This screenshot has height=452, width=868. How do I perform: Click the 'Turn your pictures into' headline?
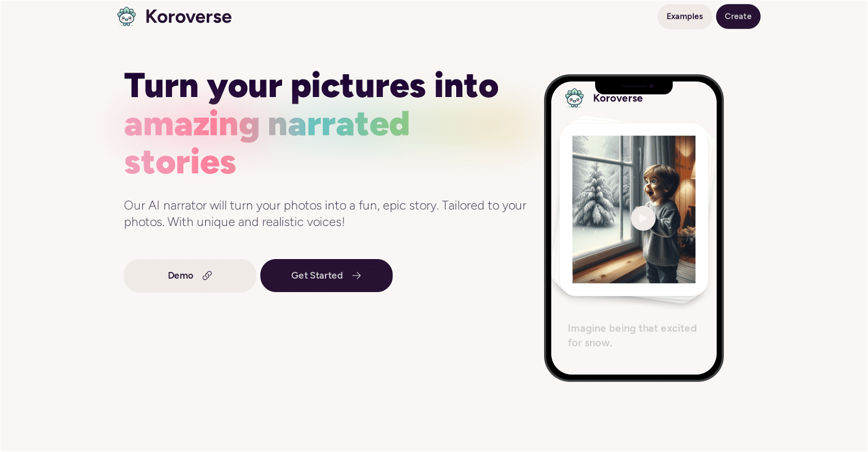click(311, 86)
